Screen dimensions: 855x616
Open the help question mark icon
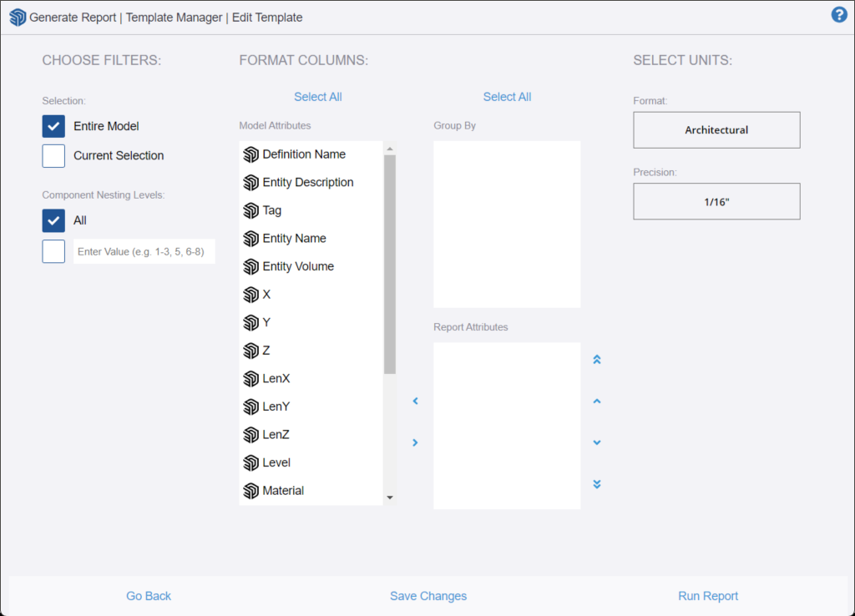(839, 15)
